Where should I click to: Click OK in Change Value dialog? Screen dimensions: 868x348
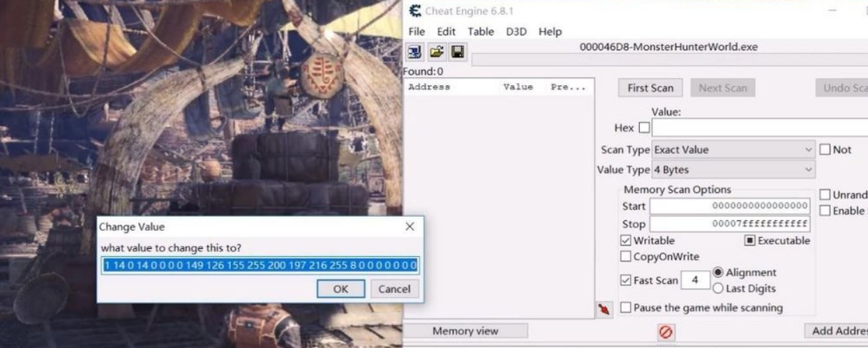pyautogui.click(x=341, y=289)
